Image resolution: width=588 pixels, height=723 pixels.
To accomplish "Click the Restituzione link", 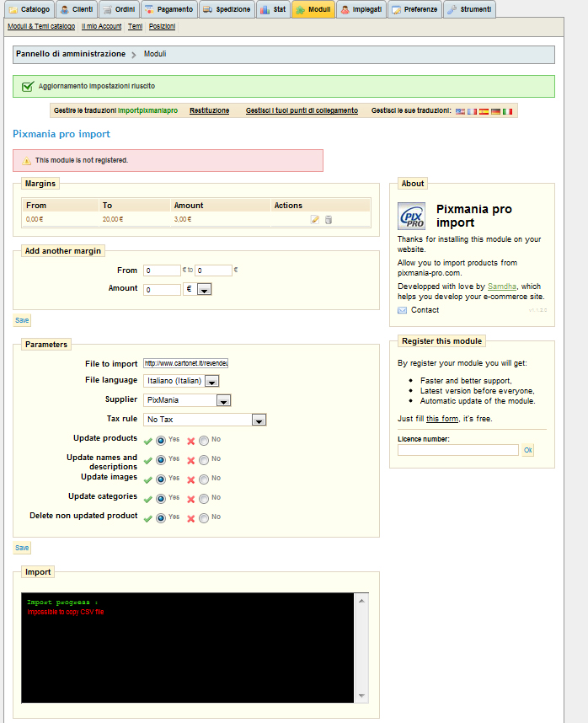I will coord(209,110).
